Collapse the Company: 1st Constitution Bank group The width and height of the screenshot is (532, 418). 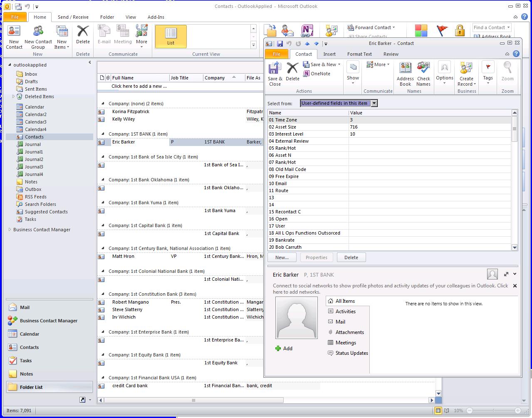103,294
